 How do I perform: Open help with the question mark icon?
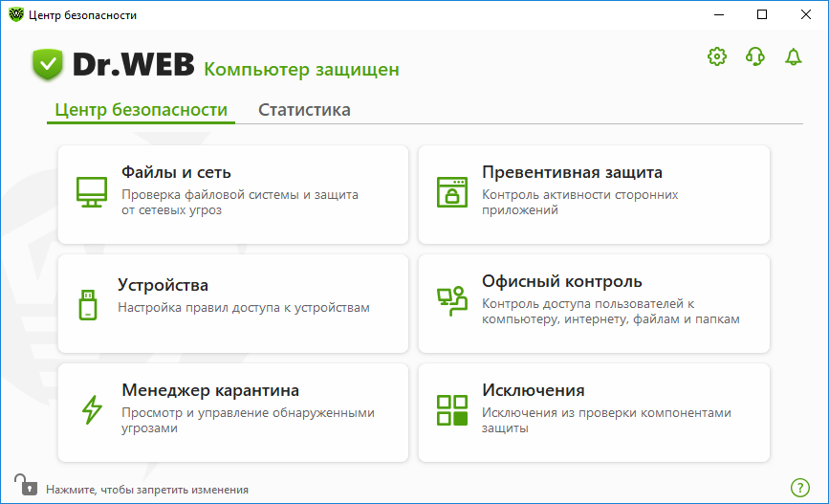click(x=800, y=488)
